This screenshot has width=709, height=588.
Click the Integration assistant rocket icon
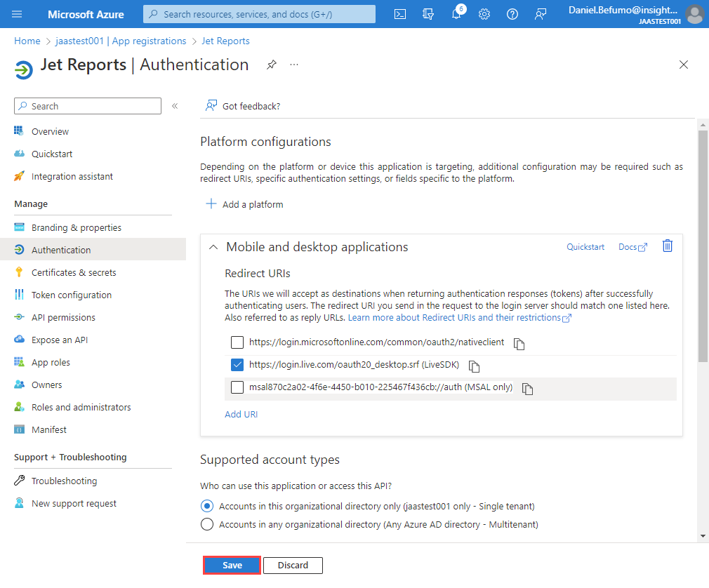pyautogui.click(x=19, y=176)
